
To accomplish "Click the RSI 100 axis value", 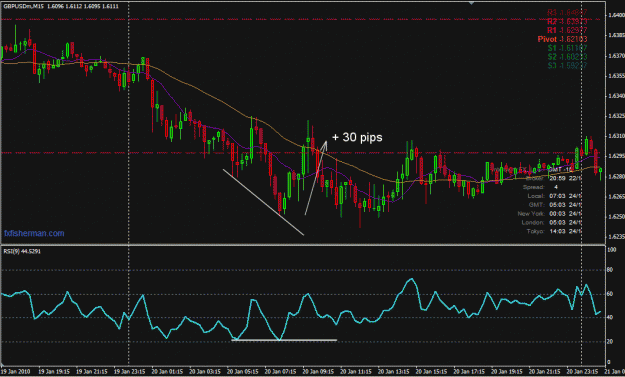I will [611, 250].
